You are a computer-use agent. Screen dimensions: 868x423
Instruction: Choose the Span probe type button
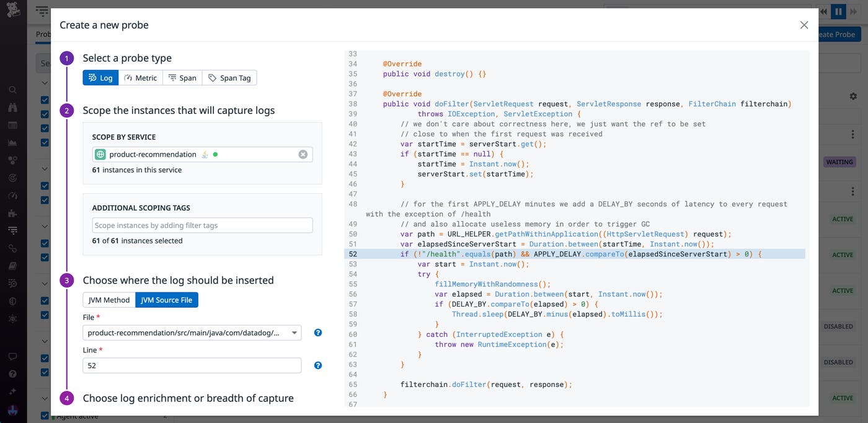(x=182, y=78)
